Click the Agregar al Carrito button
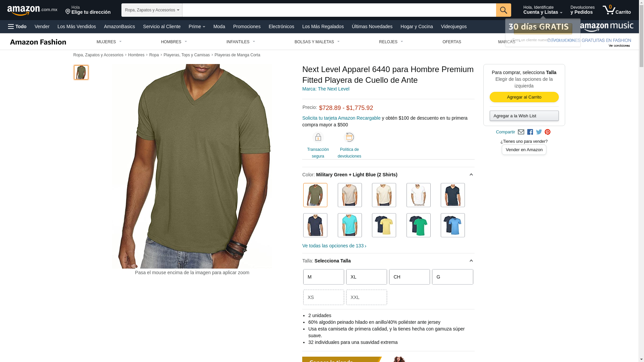Image resolution: width=644 pixels, height=362 pixels. (524, 97)
